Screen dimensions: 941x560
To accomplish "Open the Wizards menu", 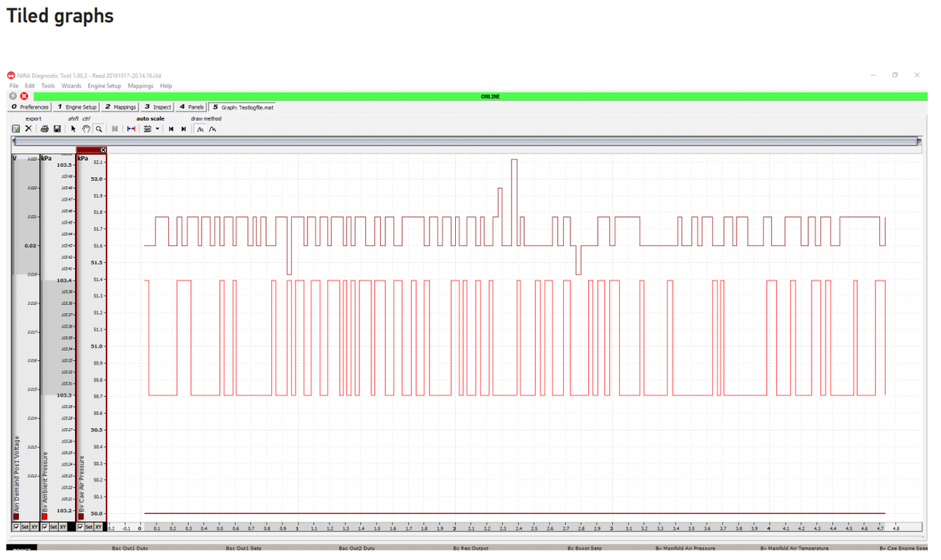I will point(71,86).
